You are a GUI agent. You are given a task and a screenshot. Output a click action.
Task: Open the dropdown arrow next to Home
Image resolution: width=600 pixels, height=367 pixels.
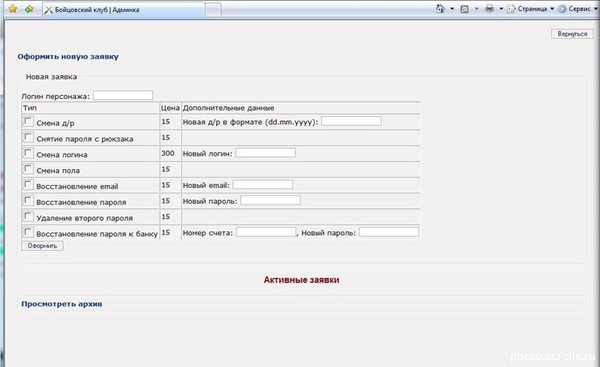point(452,9)
